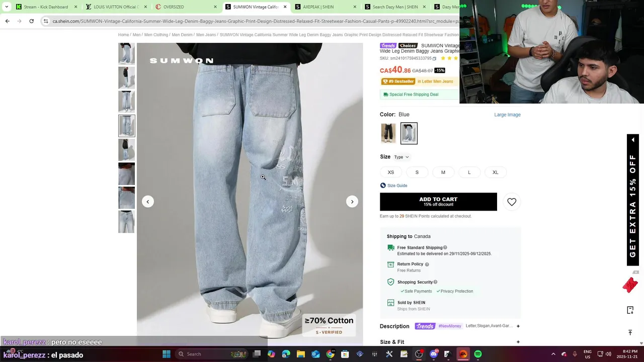
Task: Open Outlook from taskbar
Action: tap(315, 354)
